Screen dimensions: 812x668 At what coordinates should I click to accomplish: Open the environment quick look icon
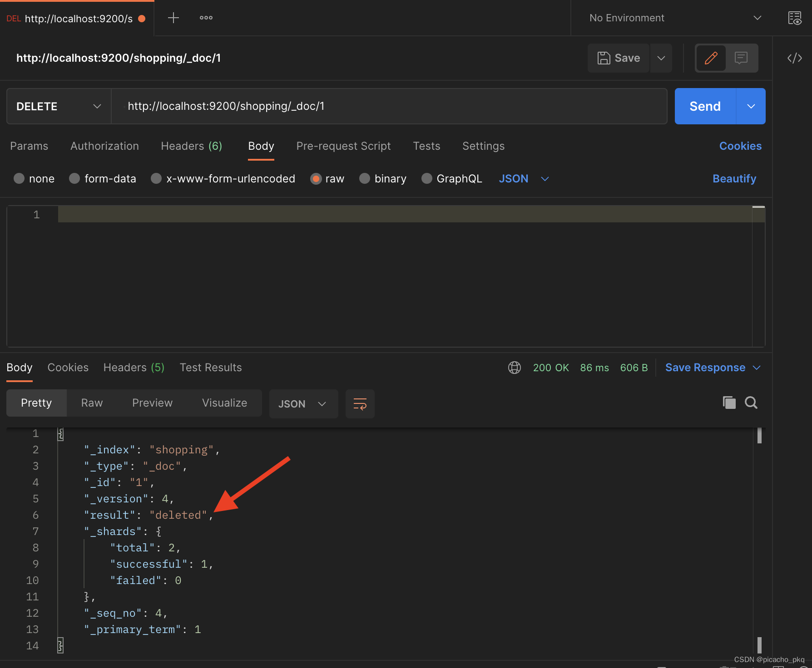pyautogui.click(x=794, y=18)
